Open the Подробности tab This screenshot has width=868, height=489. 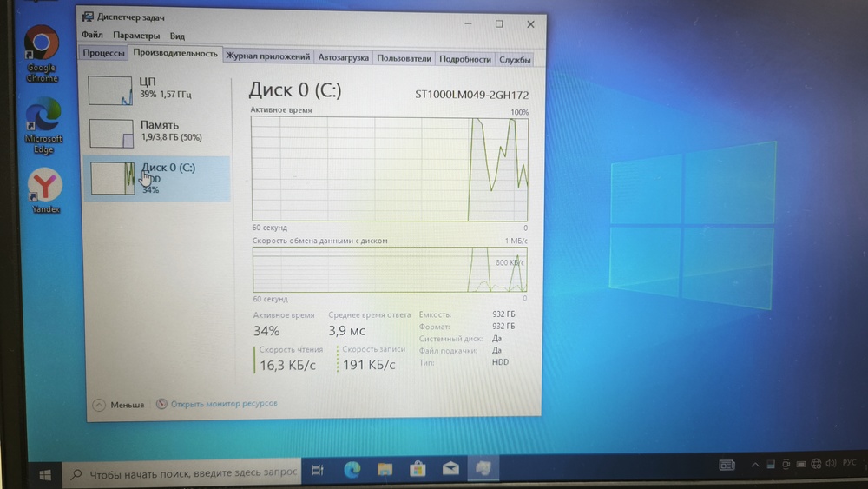465,59
